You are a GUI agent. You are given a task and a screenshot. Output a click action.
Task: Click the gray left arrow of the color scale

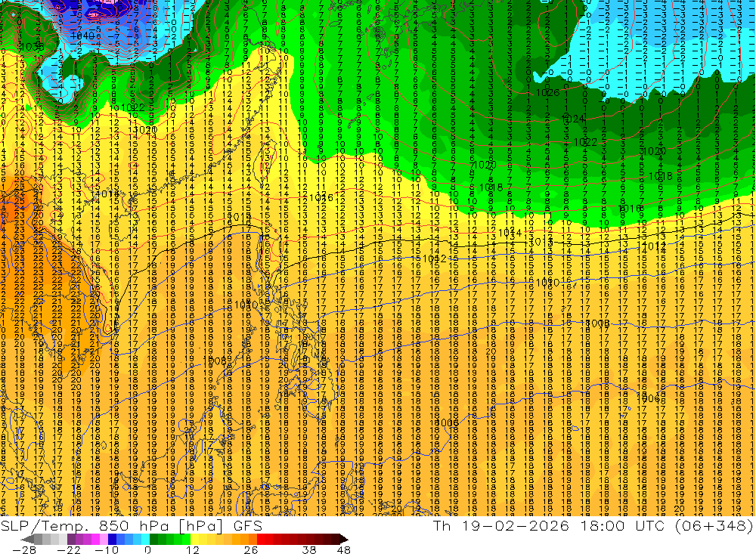[27, 540]
